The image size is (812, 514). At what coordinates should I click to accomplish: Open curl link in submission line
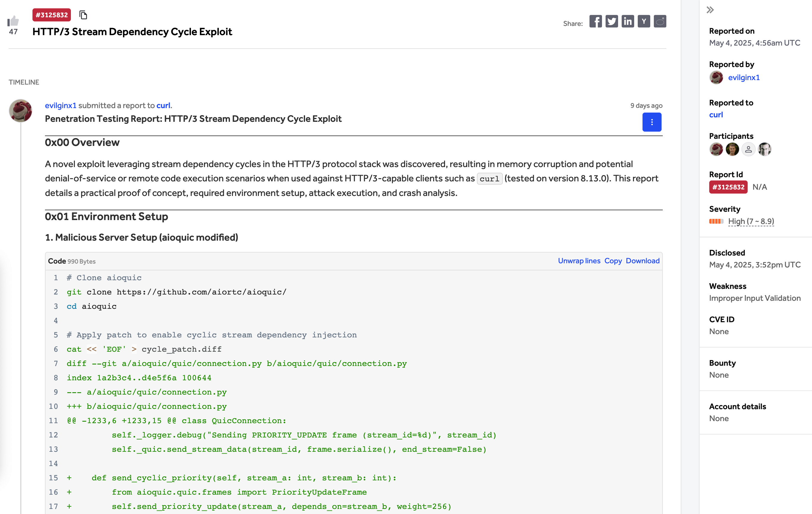pos(163,105)
